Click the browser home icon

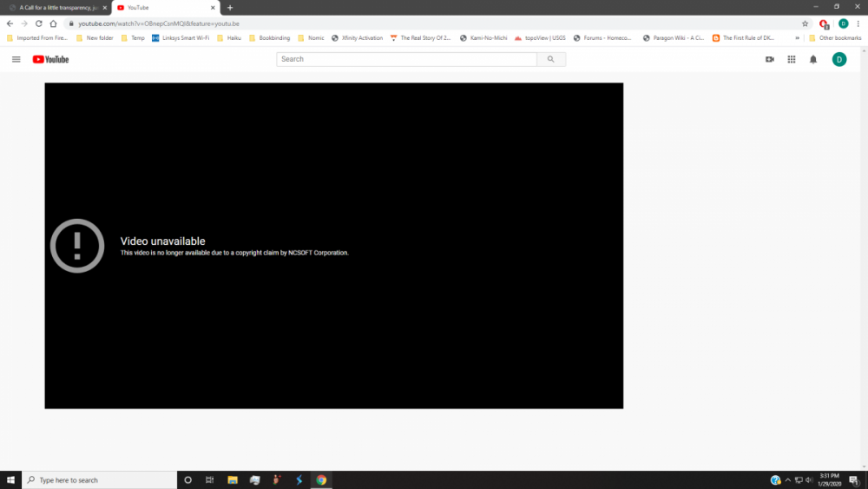coord(53,23)
